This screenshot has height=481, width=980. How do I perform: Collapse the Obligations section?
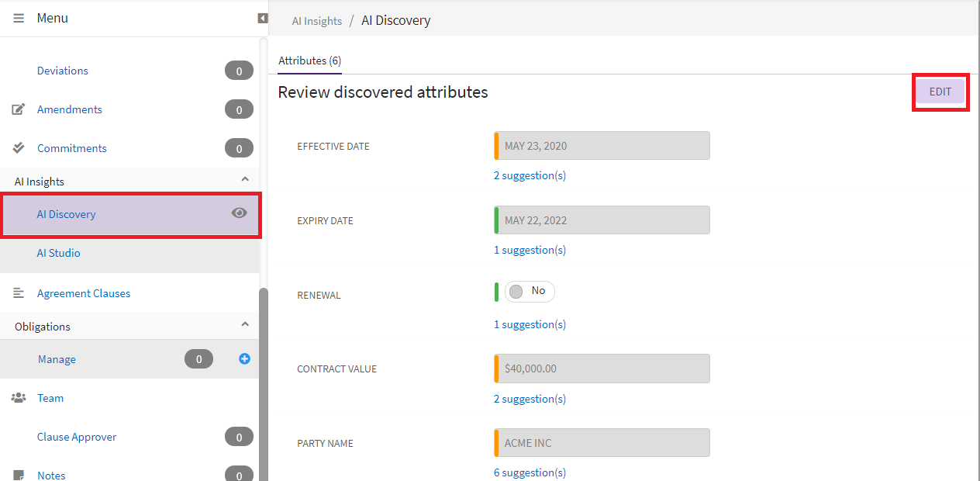[245, 325]
